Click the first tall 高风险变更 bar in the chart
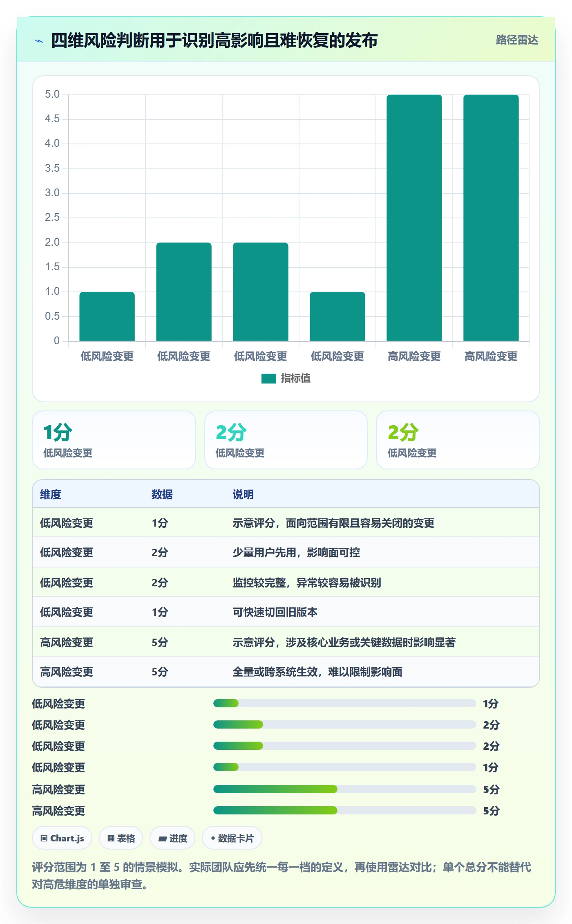The width and height of the screenshot is (572, 924). (414, 218)
